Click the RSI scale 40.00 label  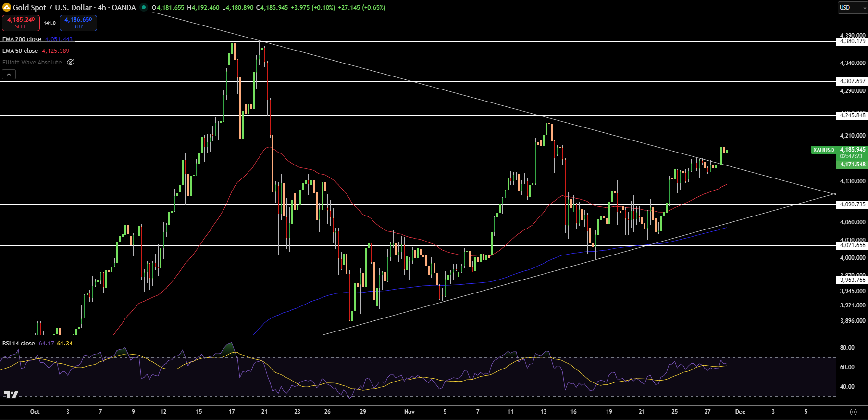click(x=847, y=387)
